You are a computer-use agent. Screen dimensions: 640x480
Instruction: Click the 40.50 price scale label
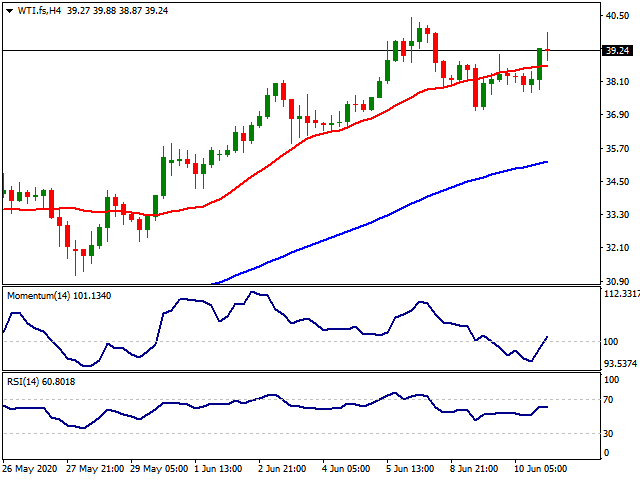617,16
